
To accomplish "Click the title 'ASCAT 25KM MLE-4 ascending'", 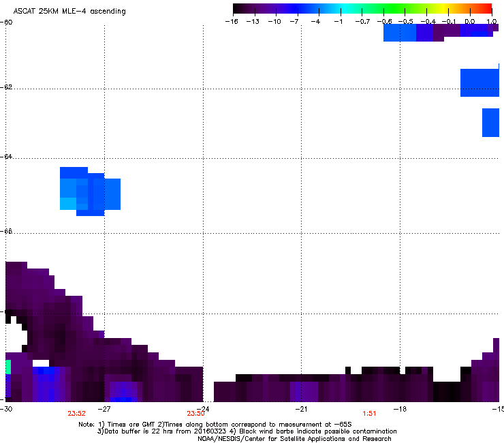I will (69, 12).
